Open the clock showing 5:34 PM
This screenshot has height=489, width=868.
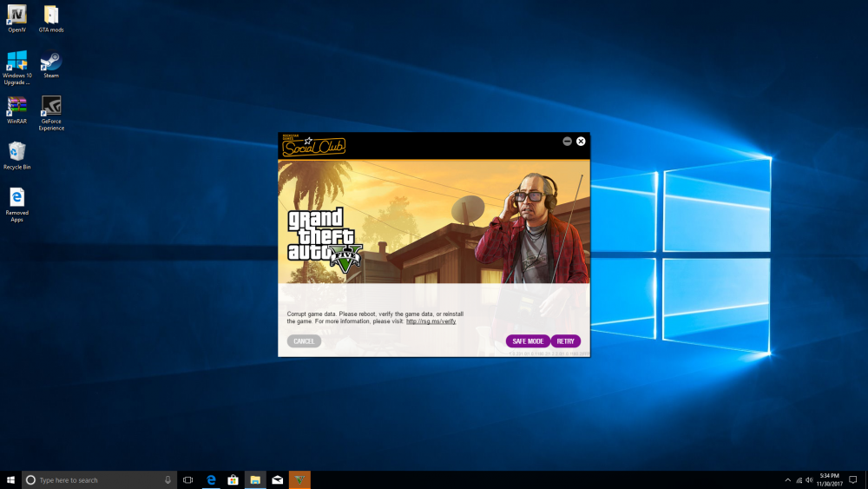pyautogui.click(x=829, y=479)
